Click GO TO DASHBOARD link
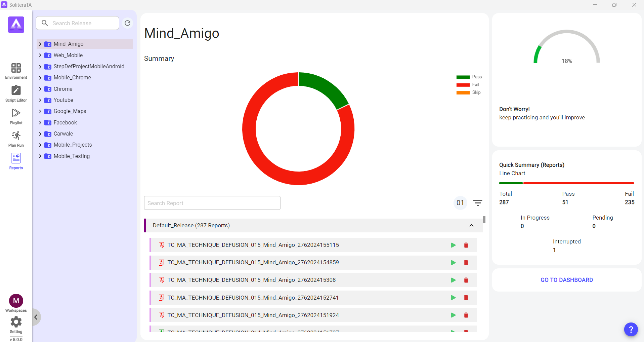This screenshot has height=342, width=644. tap(566, 280)
